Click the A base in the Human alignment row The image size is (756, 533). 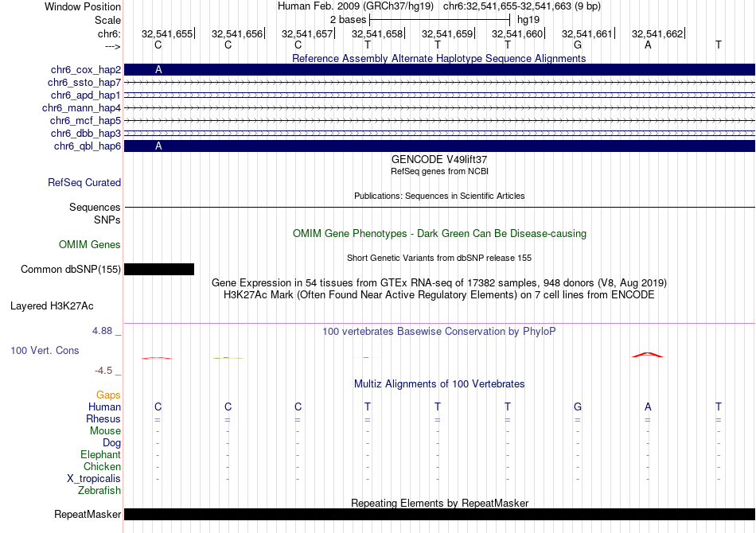tap(648, 407)
